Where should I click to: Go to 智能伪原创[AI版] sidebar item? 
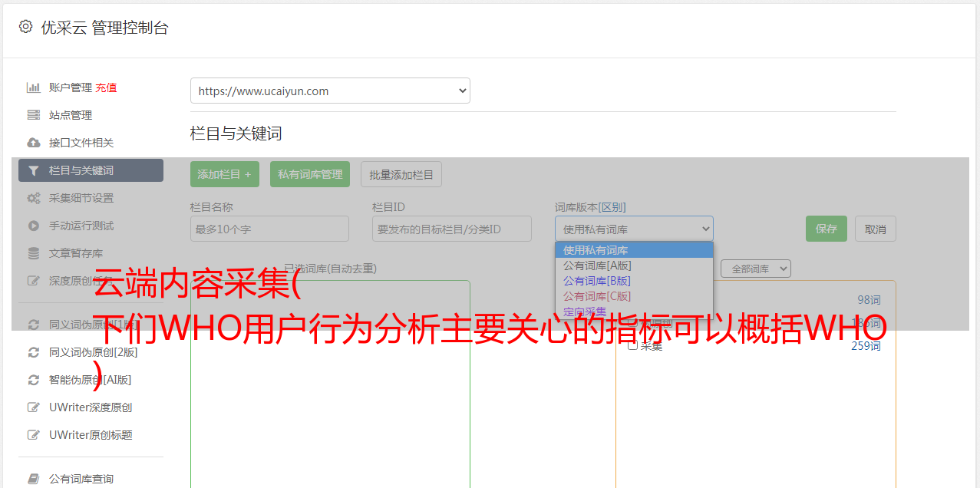[90, 380]
